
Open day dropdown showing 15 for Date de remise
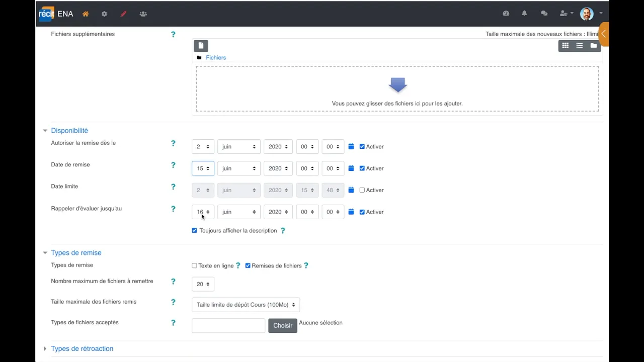pos(203,168)
